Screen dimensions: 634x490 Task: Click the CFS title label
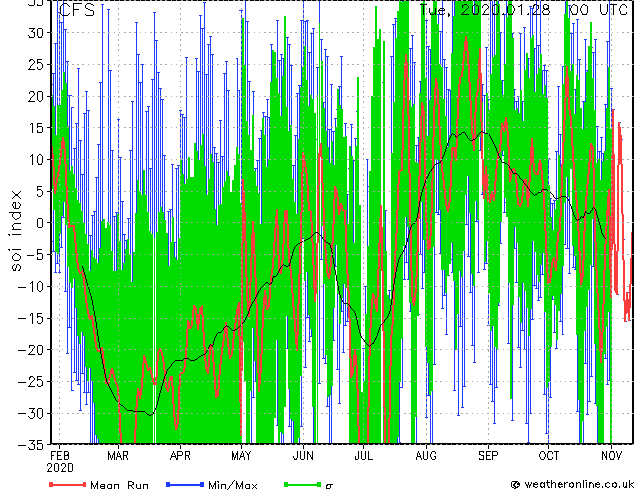pyautogui.click(x=76, y=10)
